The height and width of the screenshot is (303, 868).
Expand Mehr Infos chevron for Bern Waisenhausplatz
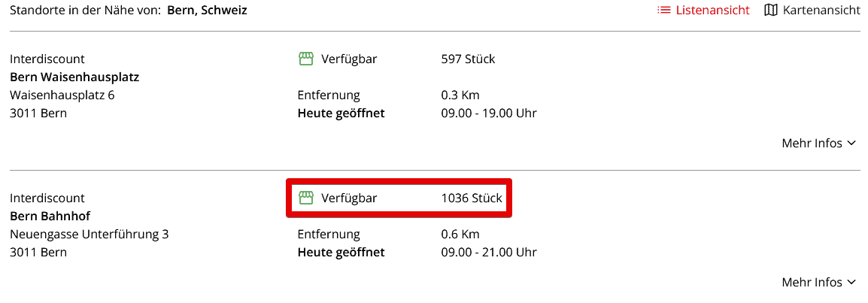pos(852,143)
